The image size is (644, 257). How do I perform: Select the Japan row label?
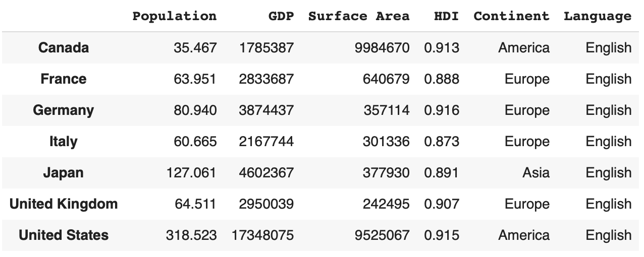(64, 173)
